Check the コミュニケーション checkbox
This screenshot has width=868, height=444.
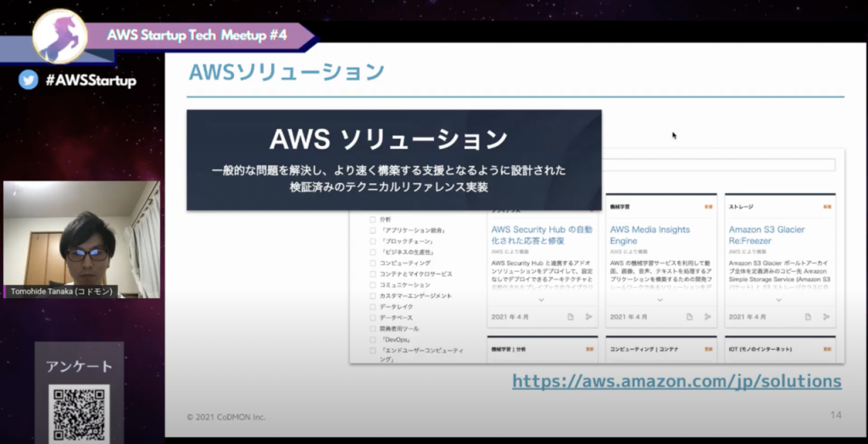[373, 285]
